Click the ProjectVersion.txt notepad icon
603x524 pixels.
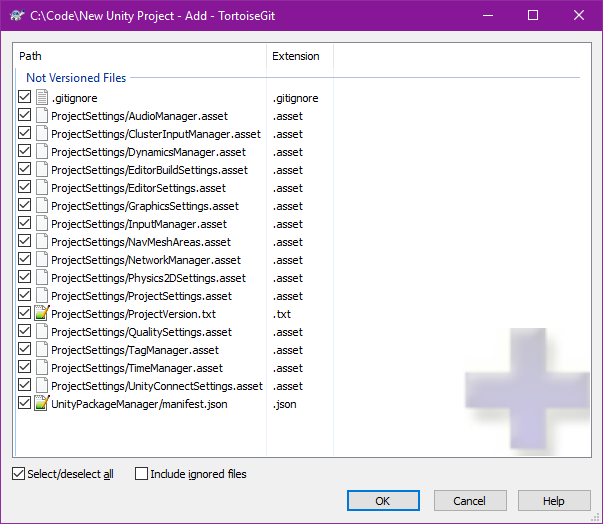[x=42, y=313]
